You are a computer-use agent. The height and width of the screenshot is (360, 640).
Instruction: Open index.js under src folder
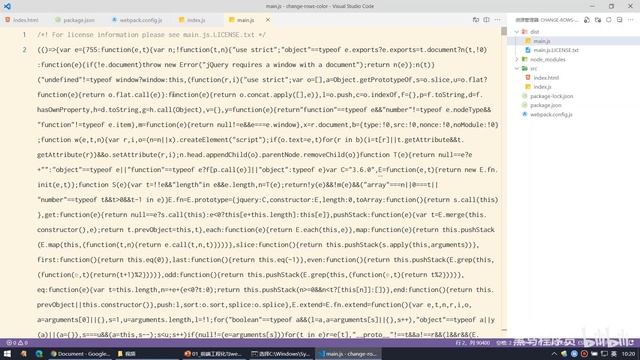coord(573,87)
